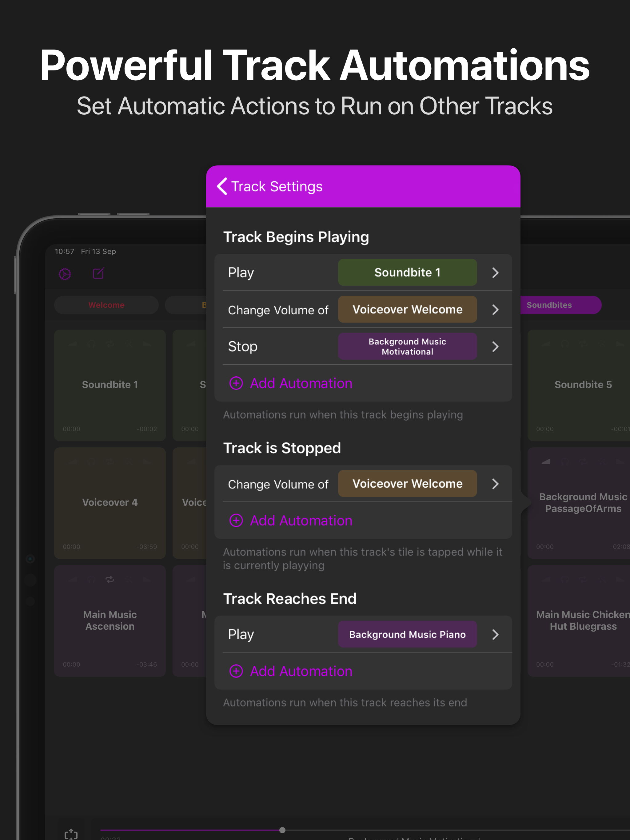This screenshot has height=840, width=630.
Task: Tap wand icon on Background Music PassageOfArms tile
Action: pyautogui.click(x=602, y=462)
